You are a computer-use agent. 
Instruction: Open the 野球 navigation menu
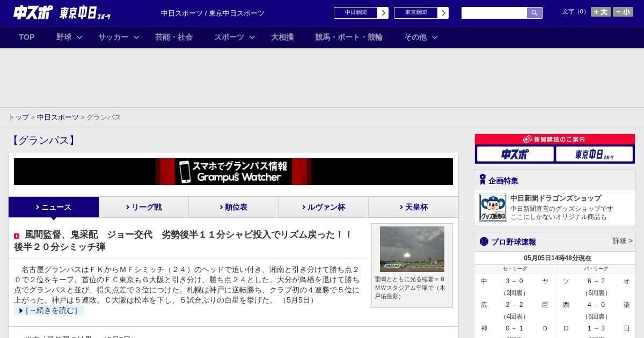[64, 37]
